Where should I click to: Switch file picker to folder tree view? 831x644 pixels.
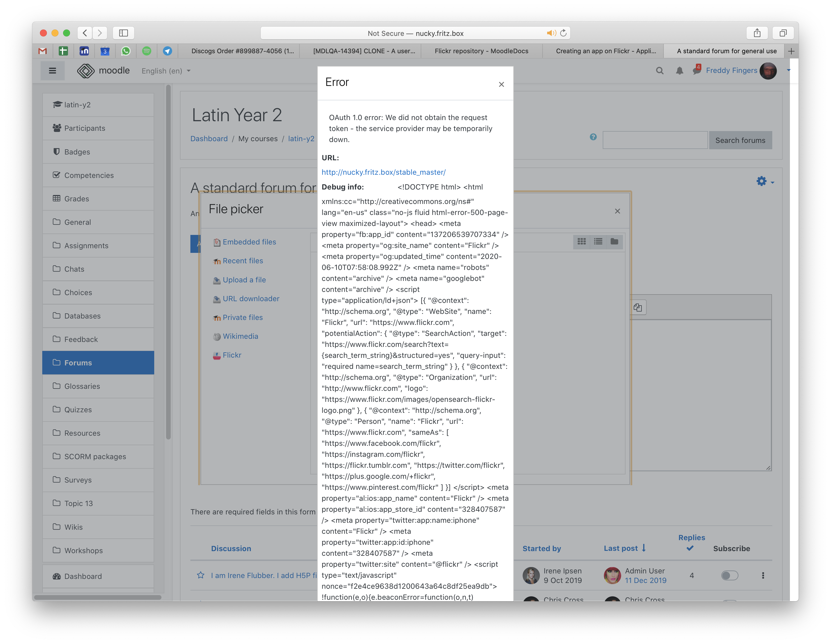pos(614,242)
